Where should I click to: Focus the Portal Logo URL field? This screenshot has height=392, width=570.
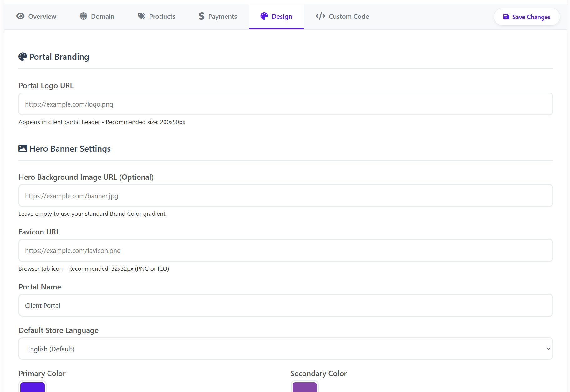[x=285, y=104]
